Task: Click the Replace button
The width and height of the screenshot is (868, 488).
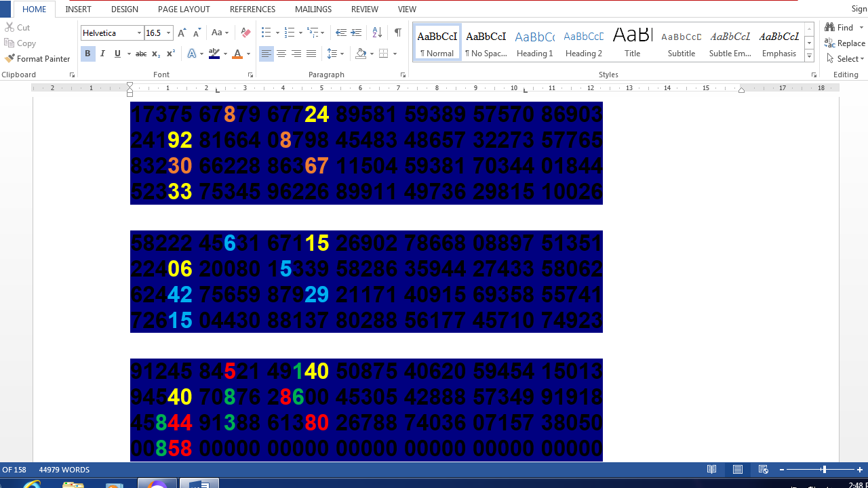Action: [x=845, y=43]
